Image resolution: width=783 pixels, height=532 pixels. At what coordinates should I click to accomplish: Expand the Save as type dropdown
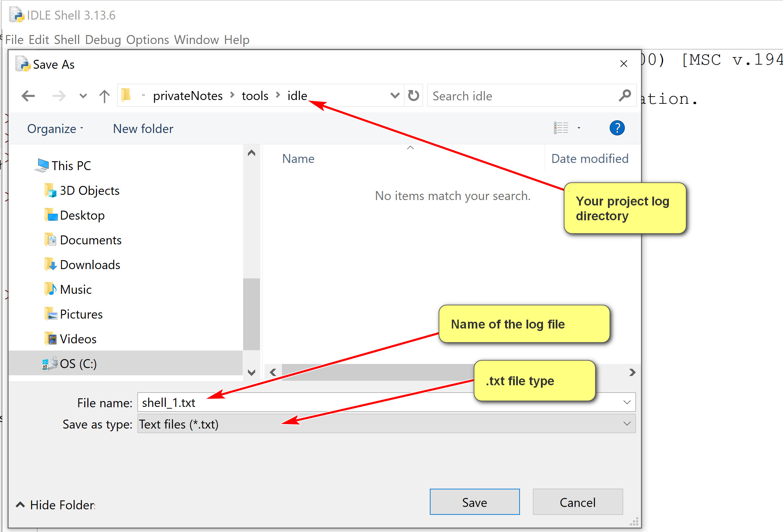point(627,424)
